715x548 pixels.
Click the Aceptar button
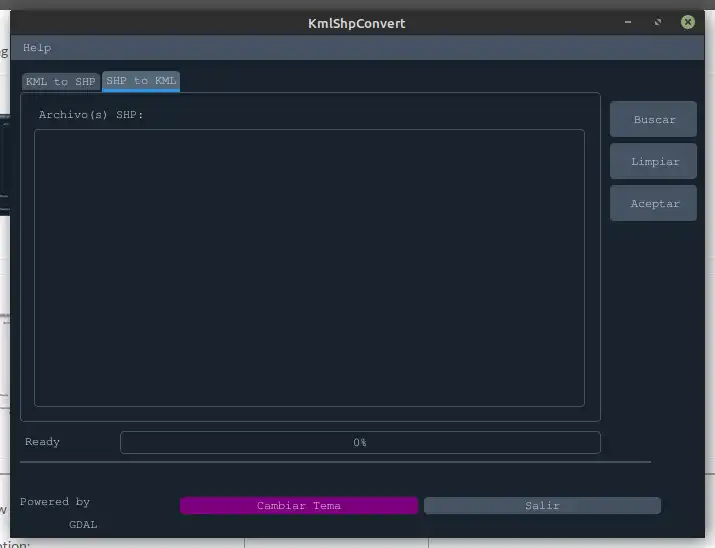pyautogui.click(x=653, y=203)
